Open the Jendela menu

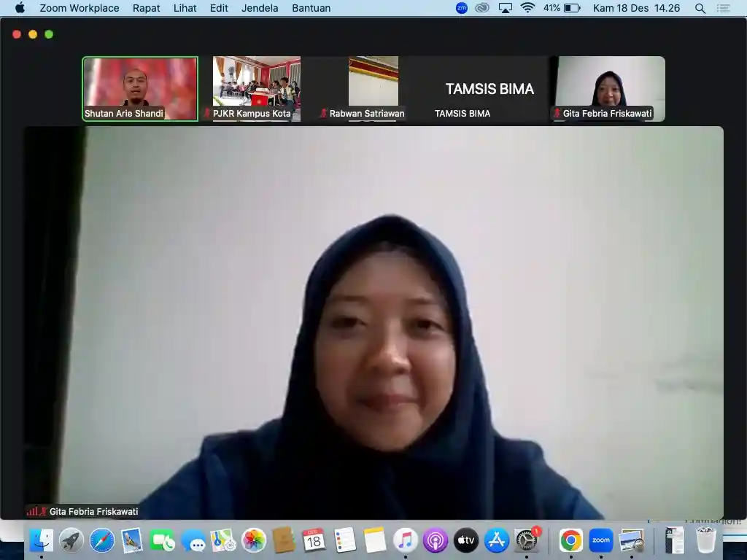[260, 8]
